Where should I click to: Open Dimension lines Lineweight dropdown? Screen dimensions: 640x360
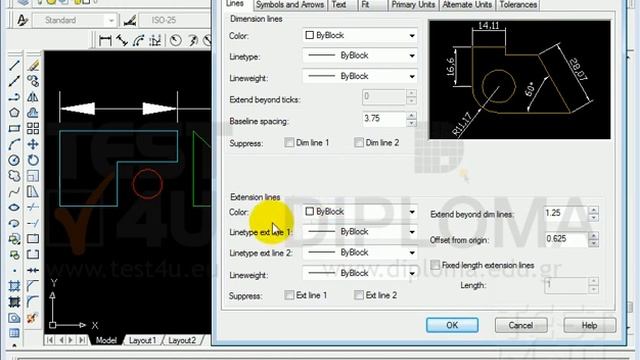[360, 76]
